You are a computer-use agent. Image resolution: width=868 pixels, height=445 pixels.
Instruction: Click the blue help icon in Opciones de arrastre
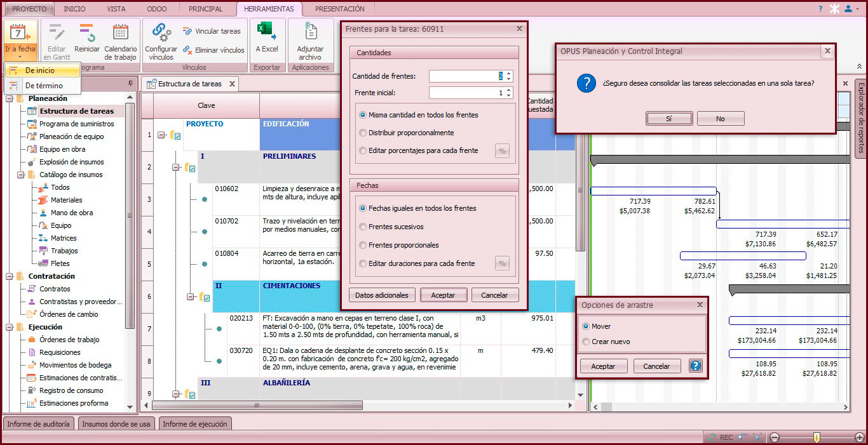(x=695, y=366)
